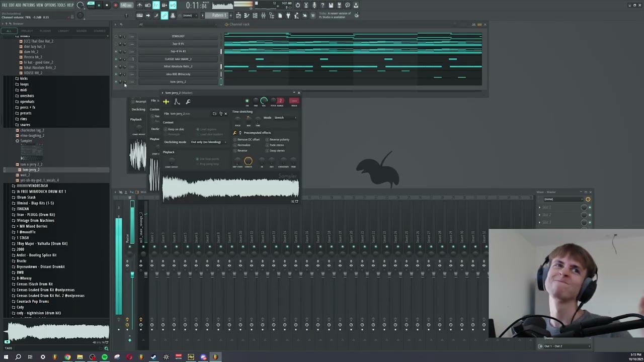This screenshot has width=644, height=362.
Task: Open the envelope tab in Sampler window
Action: 177,102
